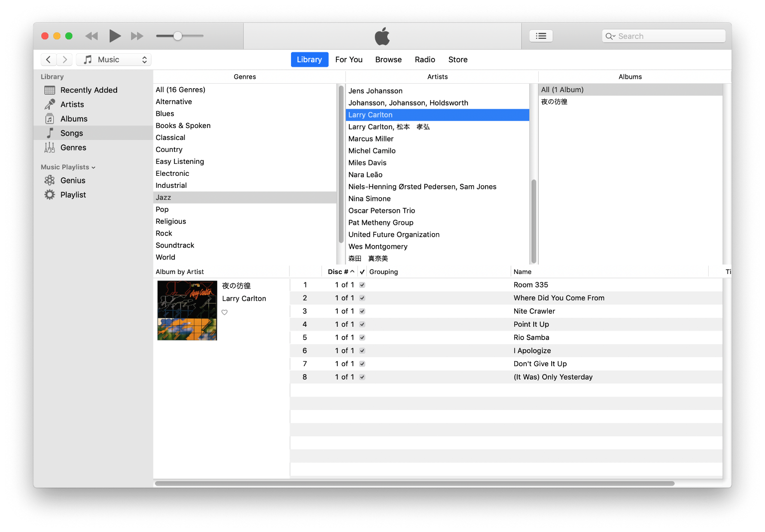Click the Album by Artist column header
Image resolution: width=765 pixels, height=532 pixels.
click(221, 272)
